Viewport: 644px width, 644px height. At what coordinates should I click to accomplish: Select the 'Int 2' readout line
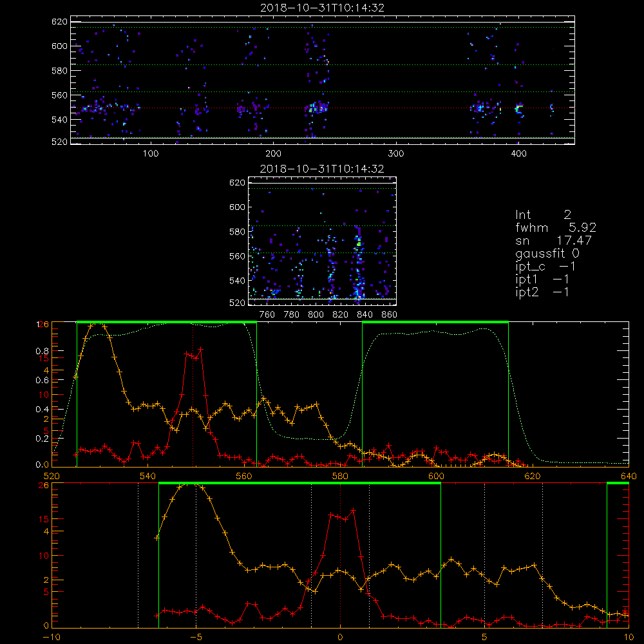[543, 215]
